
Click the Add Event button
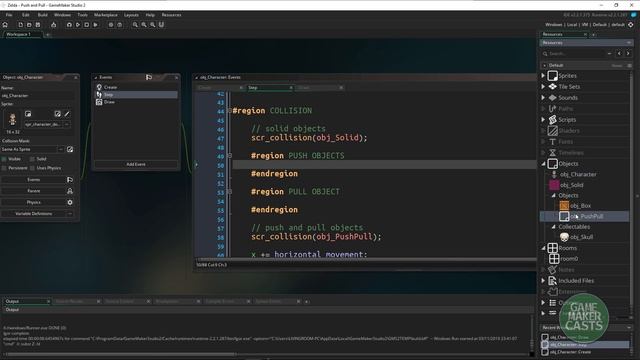click(x=136, y=164)
